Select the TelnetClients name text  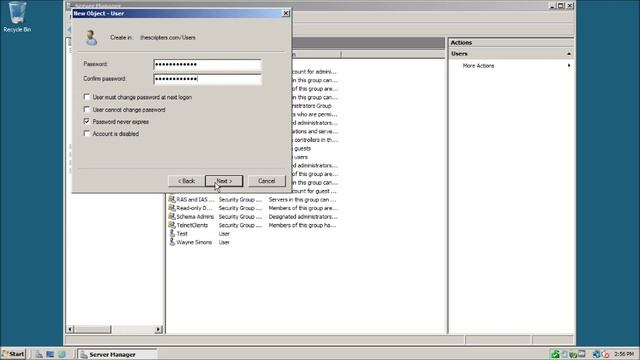[x=192, y=225]
